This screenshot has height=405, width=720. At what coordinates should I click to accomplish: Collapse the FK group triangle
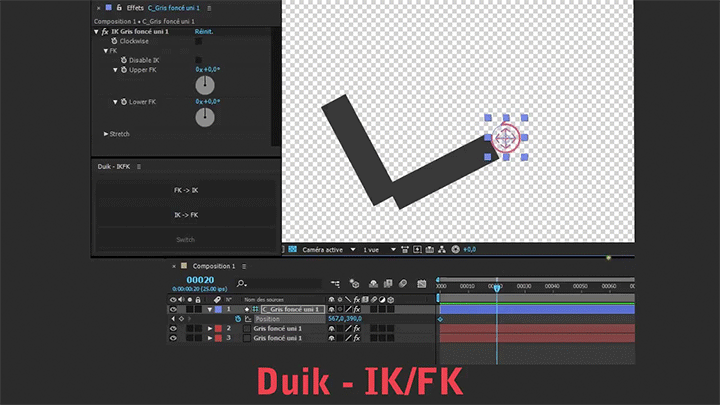pyautogui.click(x=106, y=51)
